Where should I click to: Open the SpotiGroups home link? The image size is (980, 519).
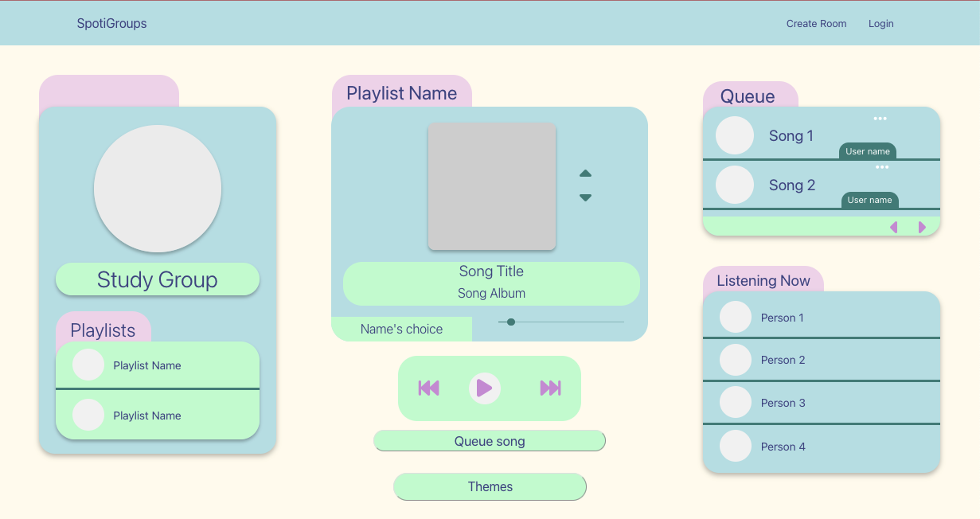(x=111, y=23)
